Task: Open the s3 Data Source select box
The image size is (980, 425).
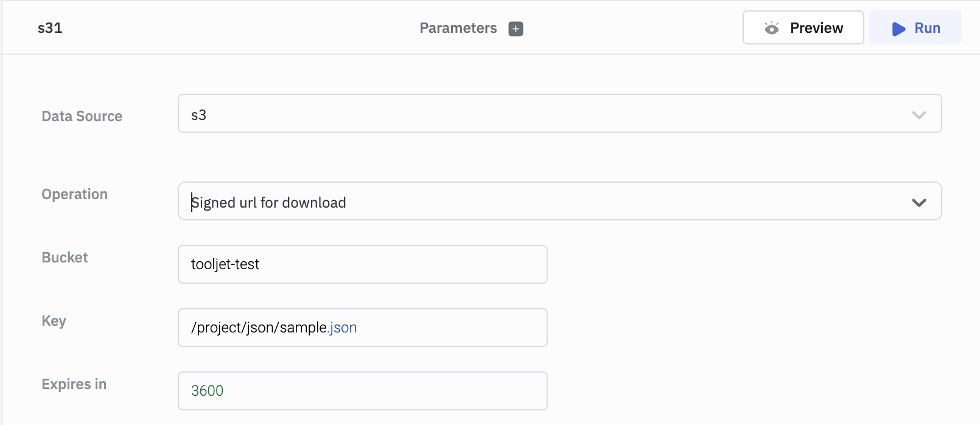Action: tap(548, 114)
